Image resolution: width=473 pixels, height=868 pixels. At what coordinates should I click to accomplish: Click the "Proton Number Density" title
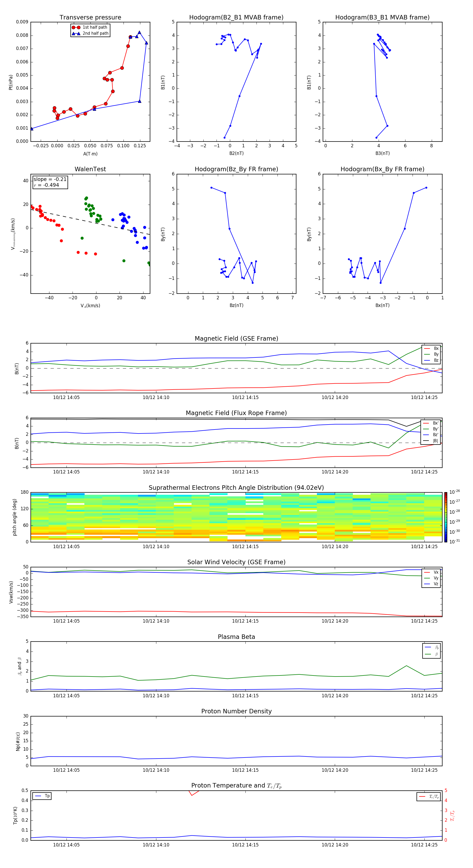tap(236, 712)
